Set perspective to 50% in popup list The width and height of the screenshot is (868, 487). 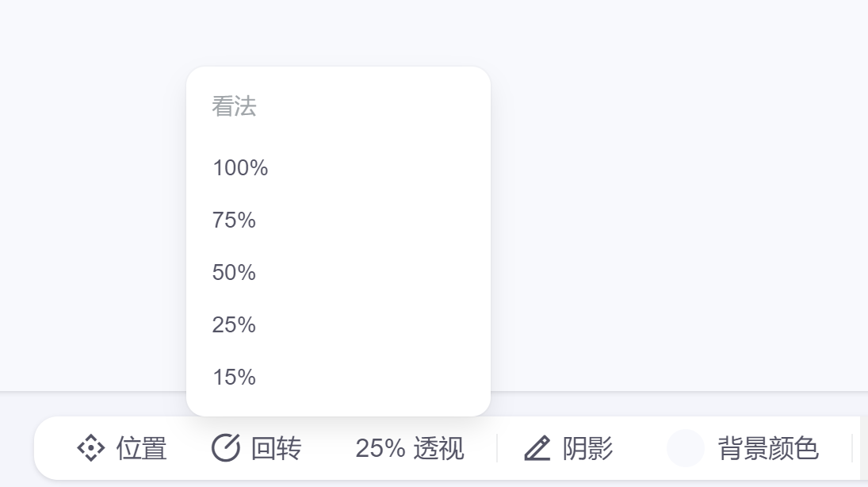(338, 272)
